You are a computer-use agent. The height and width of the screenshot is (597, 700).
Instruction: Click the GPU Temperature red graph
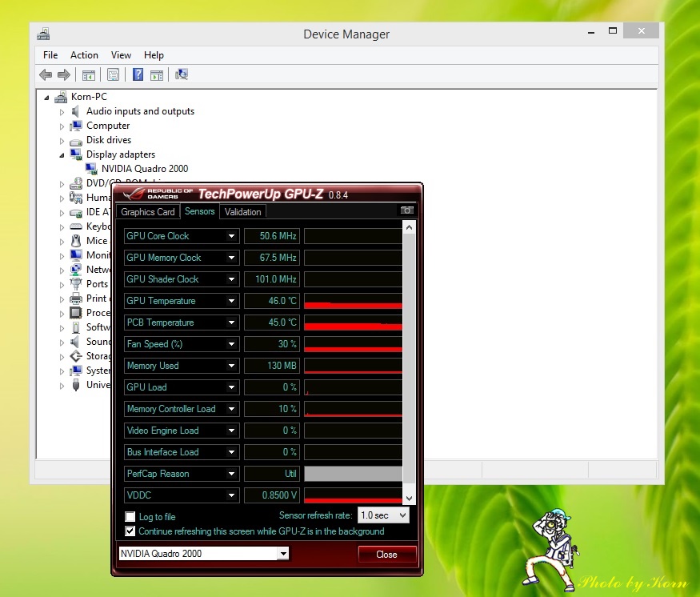353,301
